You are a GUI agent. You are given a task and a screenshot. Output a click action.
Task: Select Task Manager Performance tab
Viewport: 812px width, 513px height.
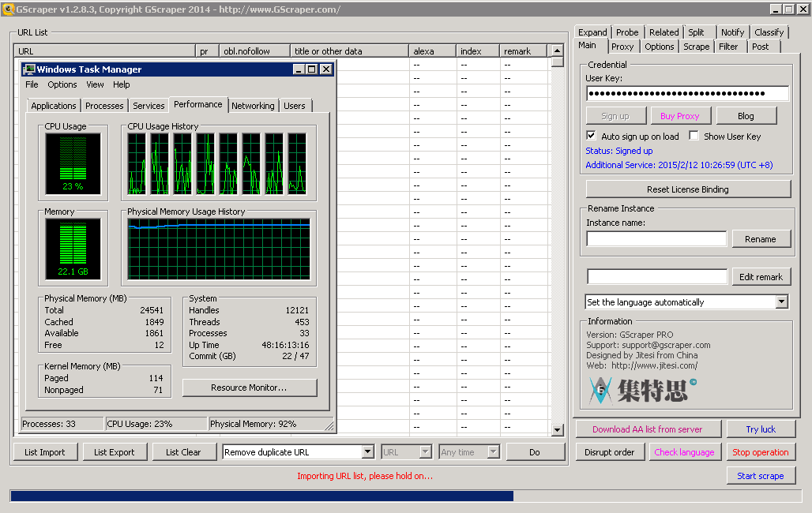(197, 104)
